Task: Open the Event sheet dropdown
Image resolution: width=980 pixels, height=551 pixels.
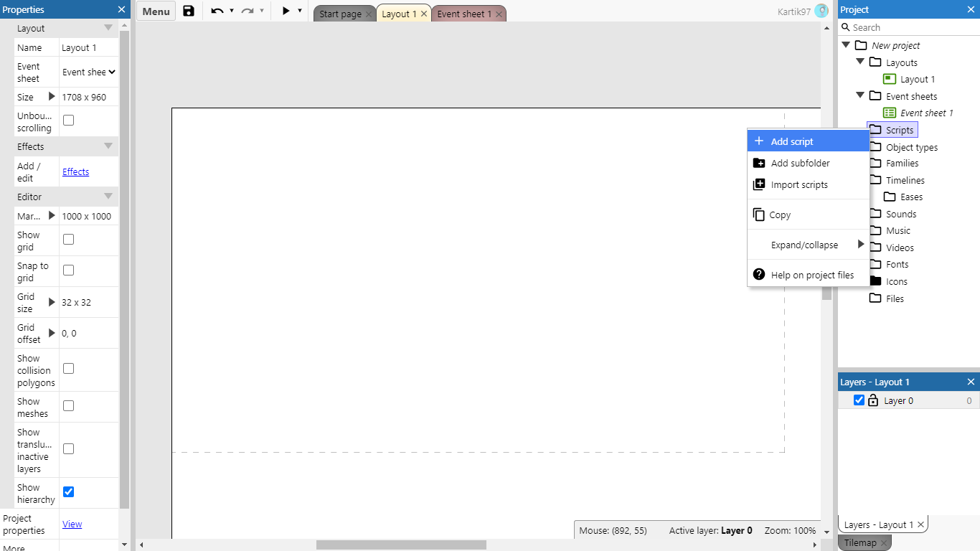Action: pyautogui.click(x=89, y=72)
